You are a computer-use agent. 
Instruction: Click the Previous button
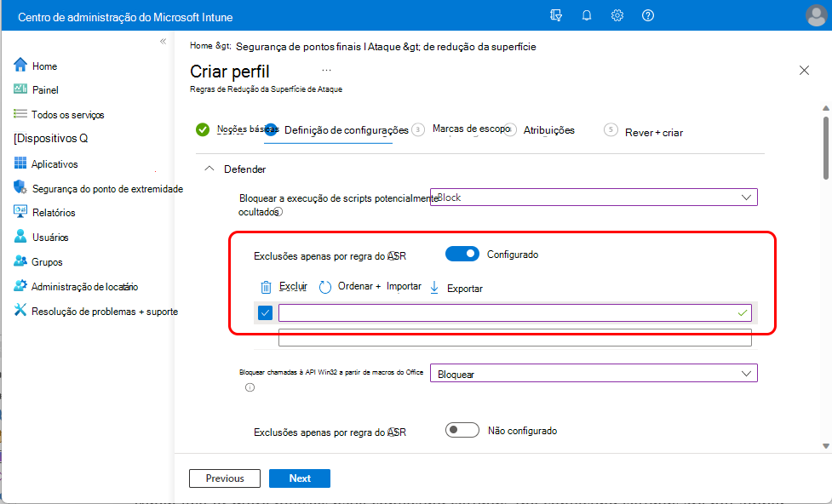225,478
